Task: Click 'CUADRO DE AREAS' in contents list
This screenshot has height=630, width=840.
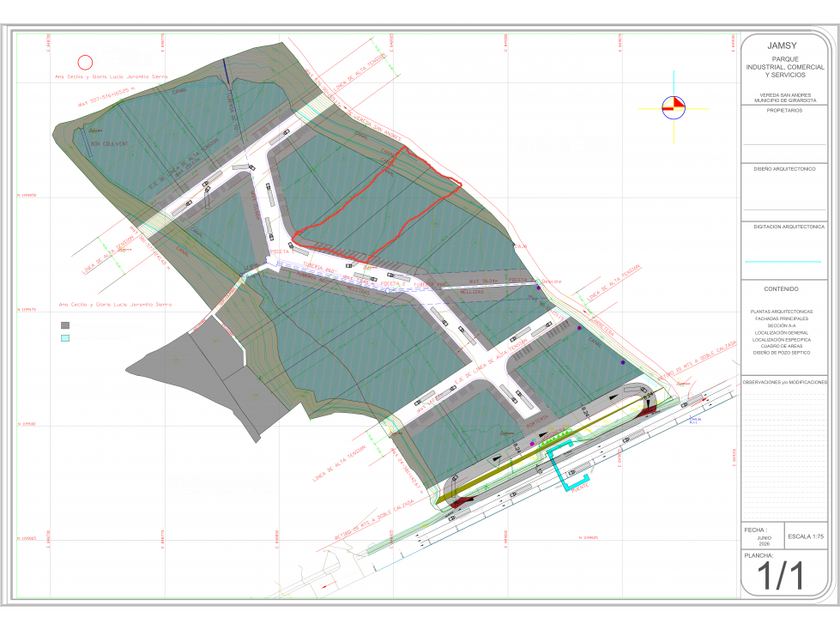Action: 782,346
